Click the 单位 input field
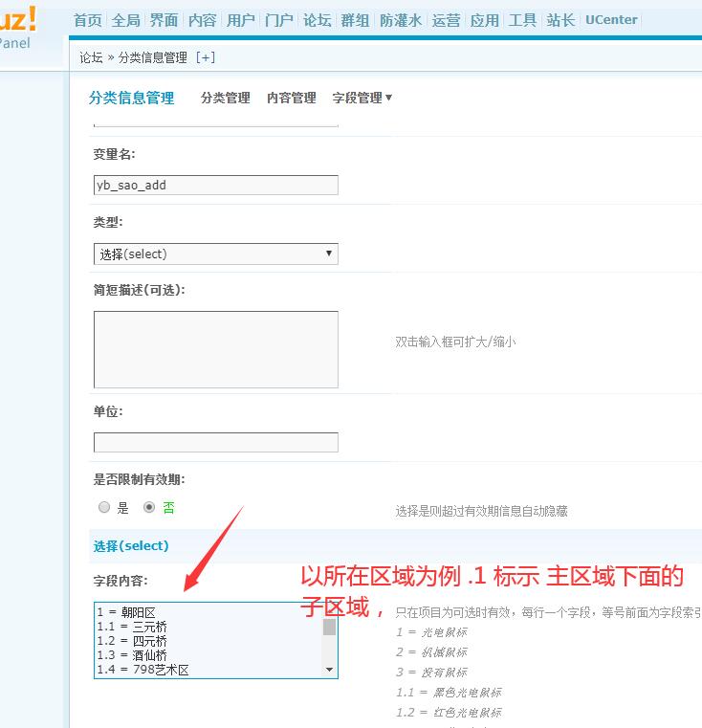Image resolution: width=702 pixels, height=728 pixels. tap(216, 443)
